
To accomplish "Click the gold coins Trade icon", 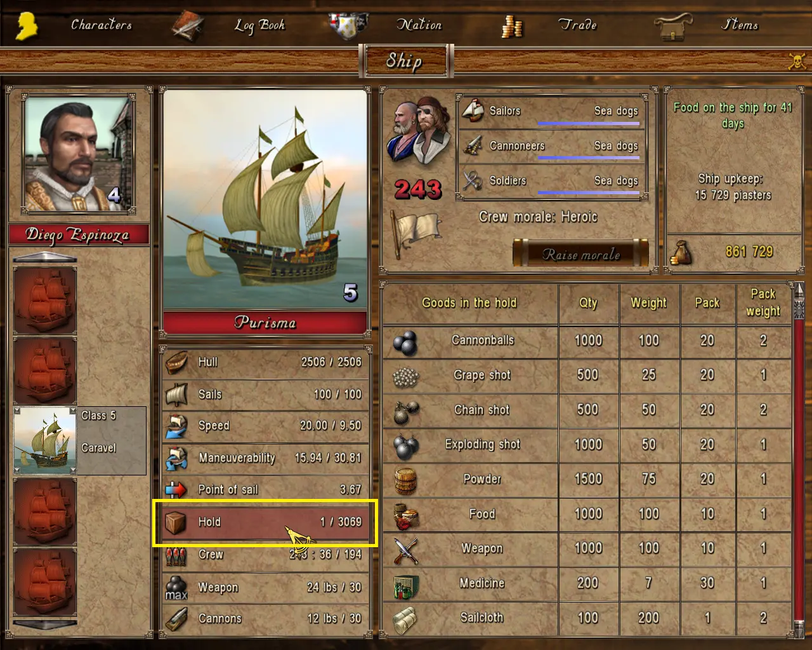I will pyautogui.click(x=512, y=26).
